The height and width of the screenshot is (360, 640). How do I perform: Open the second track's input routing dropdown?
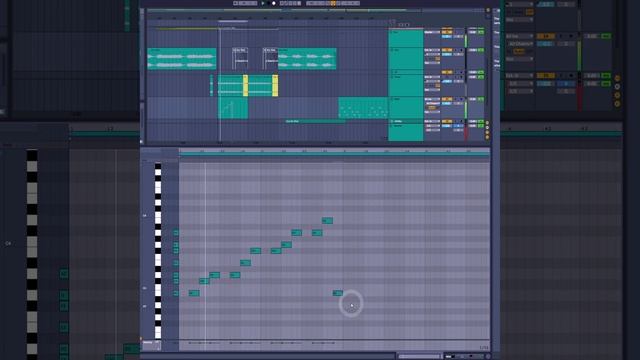click(432, 50)
